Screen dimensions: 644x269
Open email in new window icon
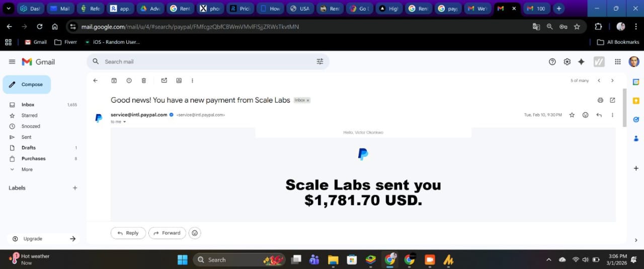click(612, 100)
